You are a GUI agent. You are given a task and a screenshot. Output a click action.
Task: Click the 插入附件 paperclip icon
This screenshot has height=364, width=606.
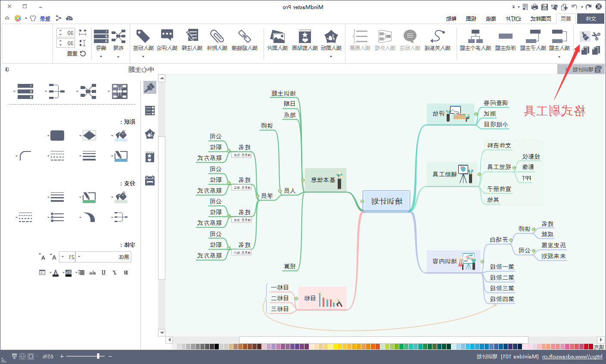217,36
